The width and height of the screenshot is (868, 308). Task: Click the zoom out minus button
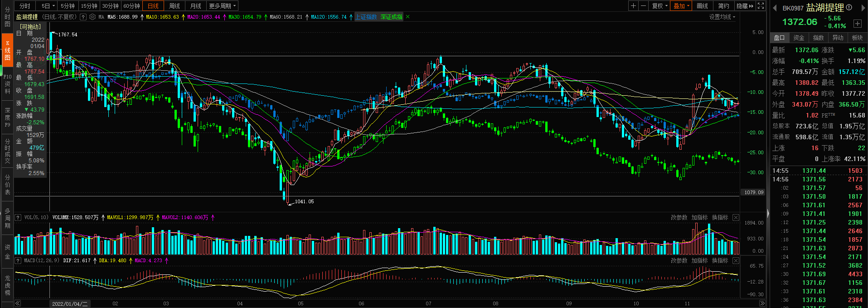pyautogui.click(x=643, y=6)
